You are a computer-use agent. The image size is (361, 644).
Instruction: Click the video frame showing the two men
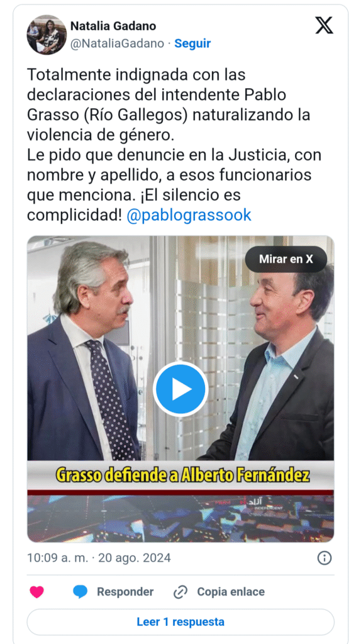coord(181,348)
